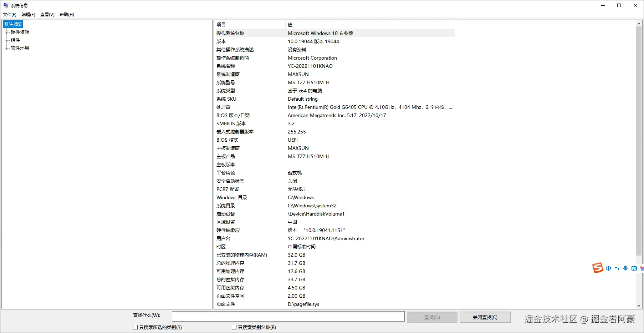644x333 pixels.
Task: Expand the 硬件资源 tree node
Action: (6, 32)
